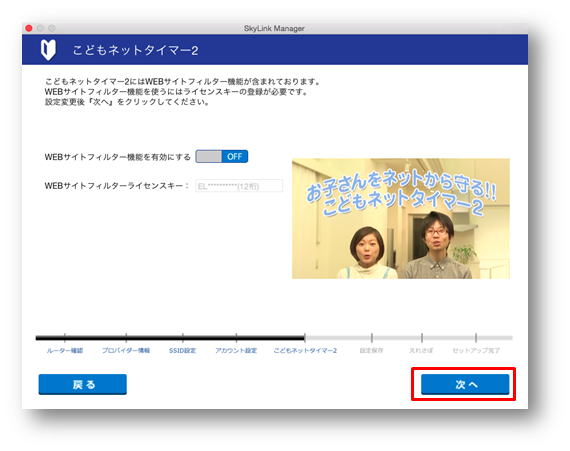Select the アカウント設定 step label
570x451 pixels.
[x=236, y=351]
